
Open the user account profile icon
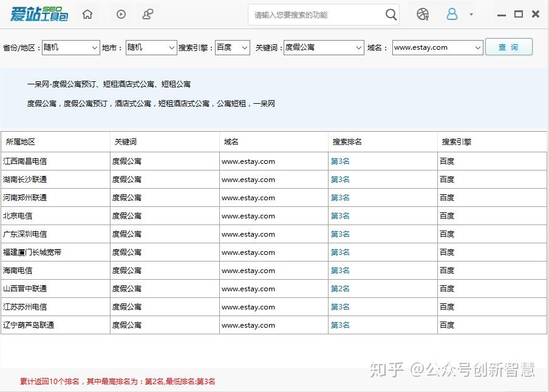coord(452,15)
